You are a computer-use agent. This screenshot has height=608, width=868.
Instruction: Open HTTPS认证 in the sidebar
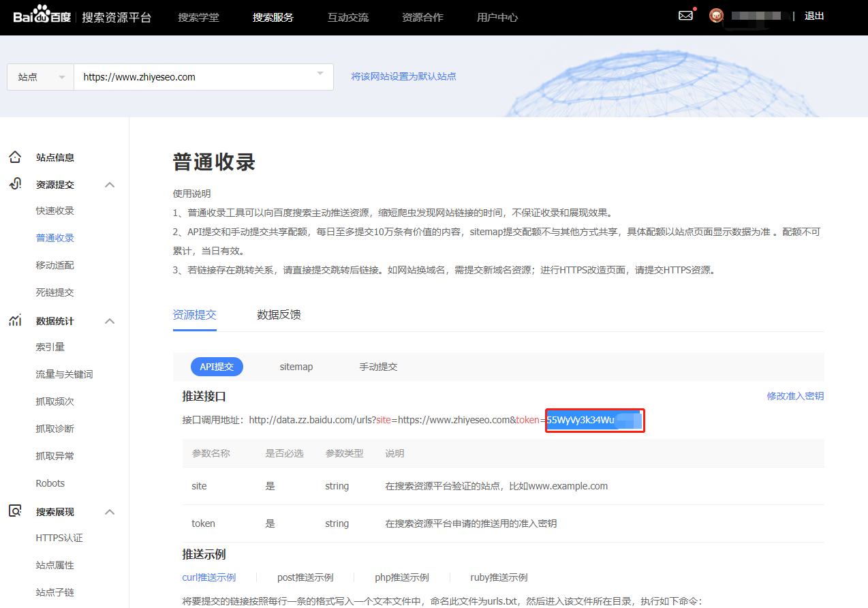[59, 538]
